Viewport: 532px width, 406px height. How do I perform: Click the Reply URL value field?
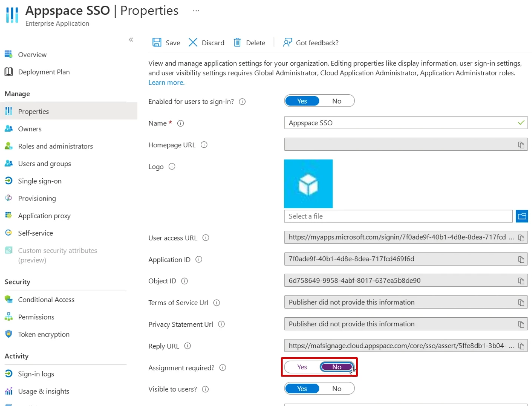click(406, 346)
